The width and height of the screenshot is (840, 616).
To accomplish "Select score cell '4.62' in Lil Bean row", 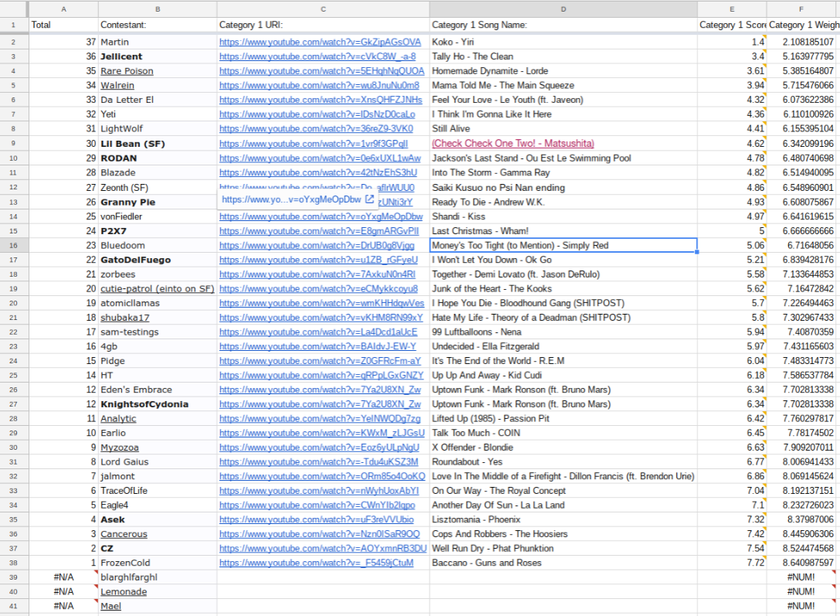I will pos(732,144).
